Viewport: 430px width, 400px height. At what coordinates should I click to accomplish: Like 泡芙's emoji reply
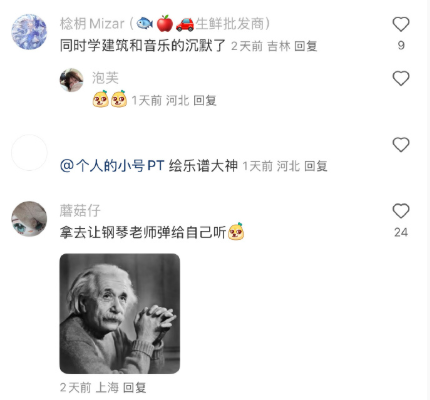click(401, 78)
